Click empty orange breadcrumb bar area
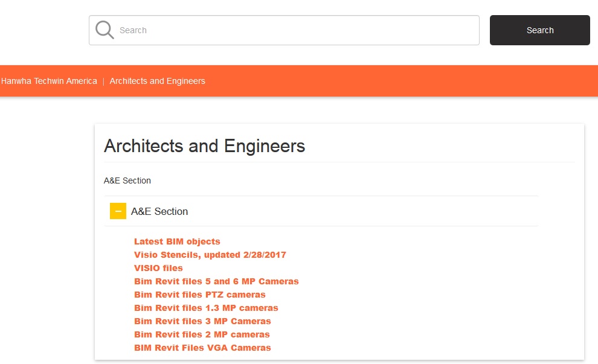 pyautogui.click(x=399, y=81)
